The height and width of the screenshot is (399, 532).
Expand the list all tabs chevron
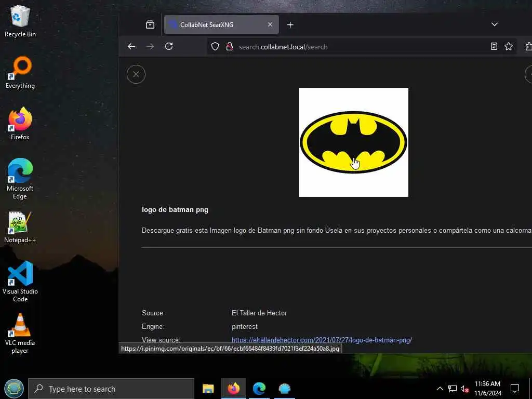coord(495,24)
